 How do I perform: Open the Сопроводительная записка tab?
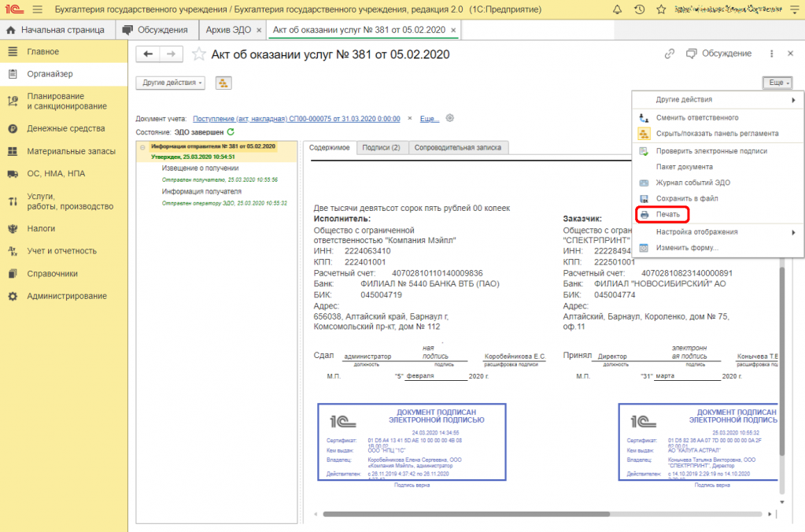tap(457, 147)
